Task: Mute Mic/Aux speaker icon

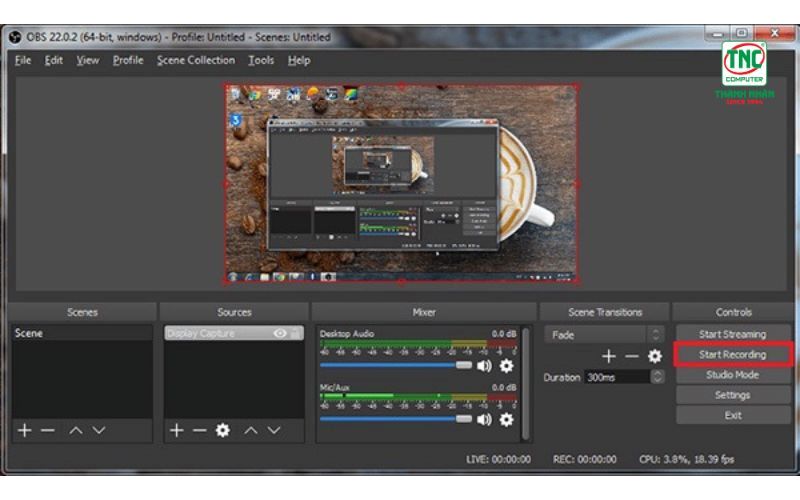Action: (484, 419)
